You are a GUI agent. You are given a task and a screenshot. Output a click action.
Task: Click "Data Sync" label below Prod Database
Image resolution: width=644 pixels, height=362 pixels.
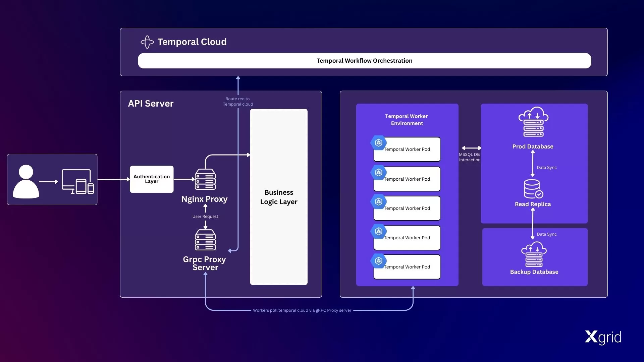click(x=546, y=168)
